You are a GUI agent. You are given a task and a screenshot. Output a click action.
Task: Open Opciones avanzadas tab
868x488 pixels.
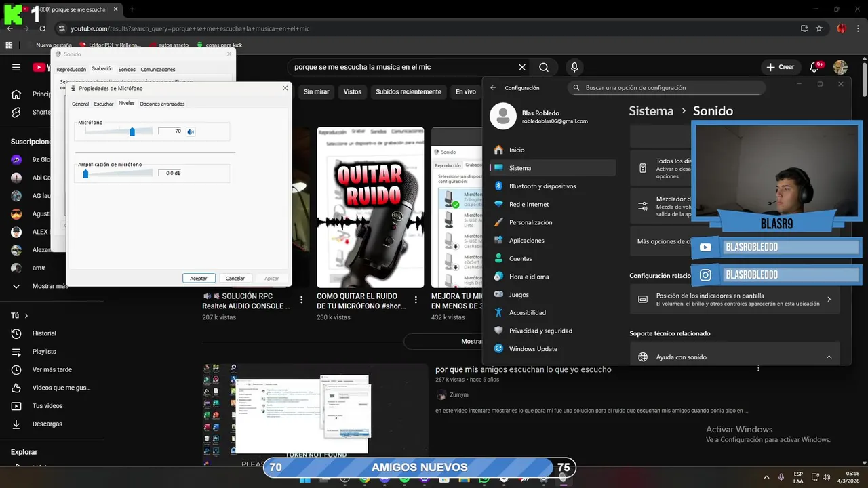pos(162,104)
